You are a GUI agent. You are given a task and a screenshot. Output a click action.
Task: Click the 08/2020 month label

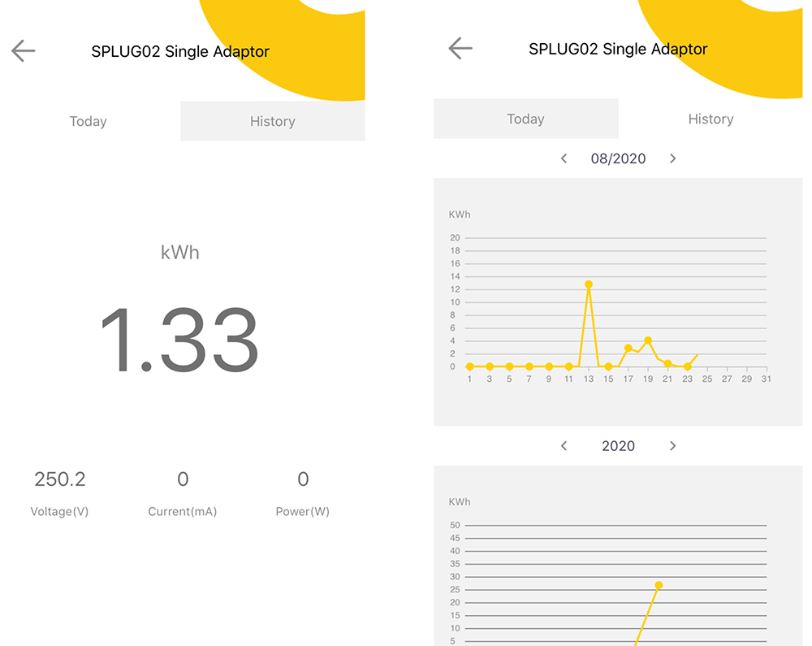click(618, 158)
